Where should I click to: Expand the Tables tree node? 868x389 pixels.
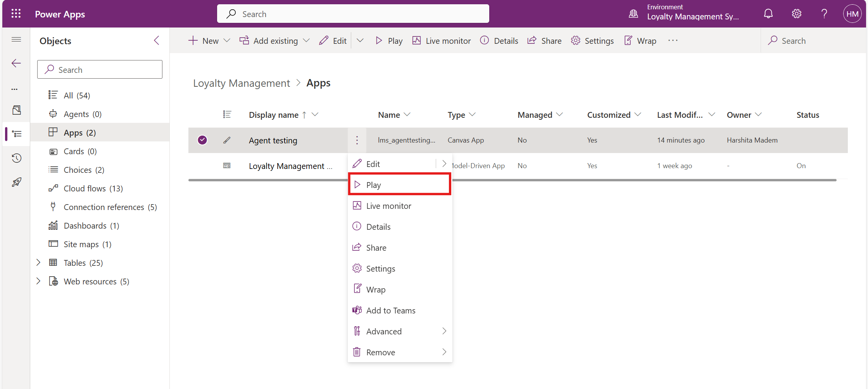click(38, 263)
